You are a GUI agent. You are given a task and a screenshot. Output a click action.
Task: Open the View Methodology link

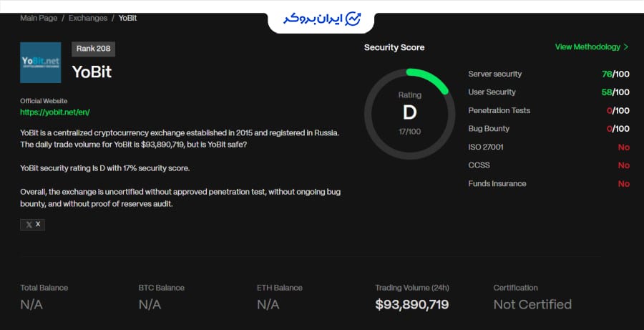(x=587, y=47)
